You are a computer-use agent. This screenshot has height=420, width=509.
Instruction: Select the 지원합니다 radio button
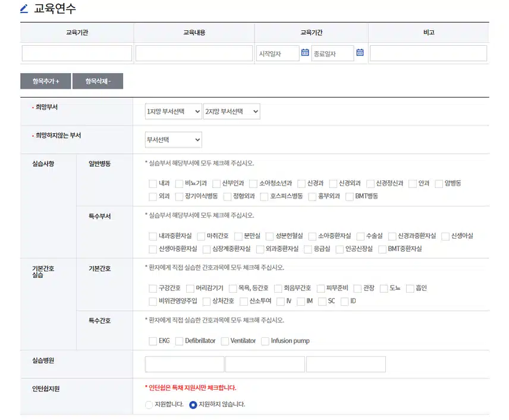(149, 405)
